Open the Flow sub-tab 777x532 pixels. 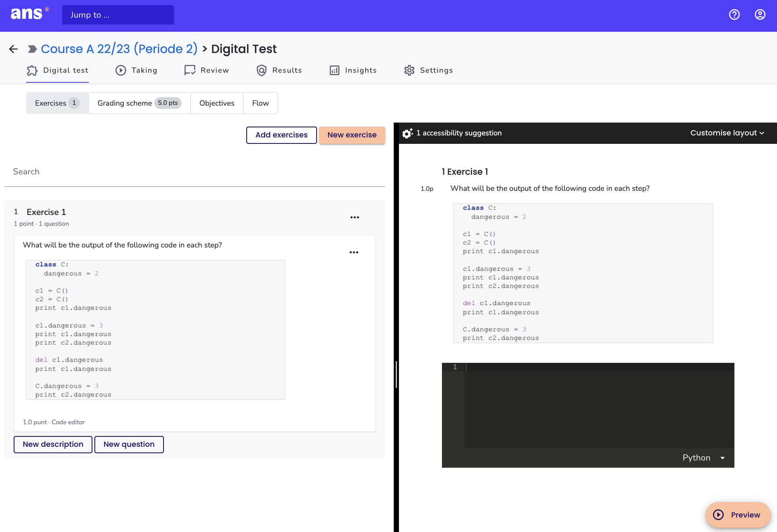tap(260, 103)
